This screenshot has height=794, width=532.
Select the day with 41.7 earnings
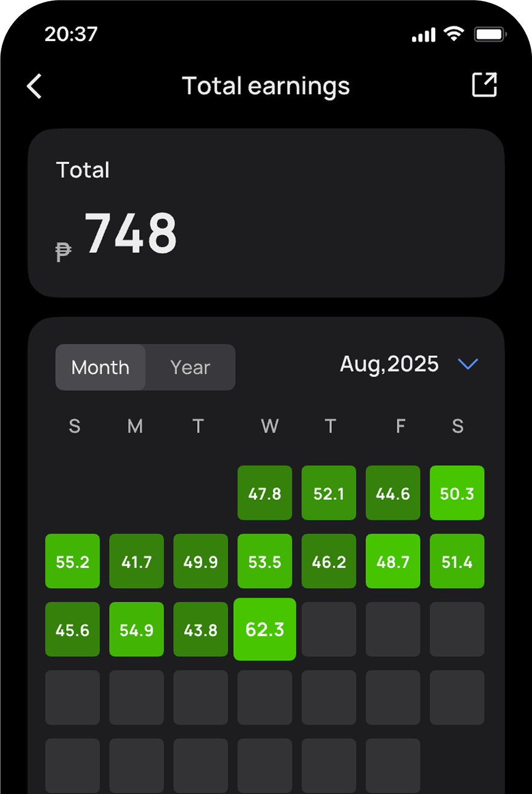(137, 561)
